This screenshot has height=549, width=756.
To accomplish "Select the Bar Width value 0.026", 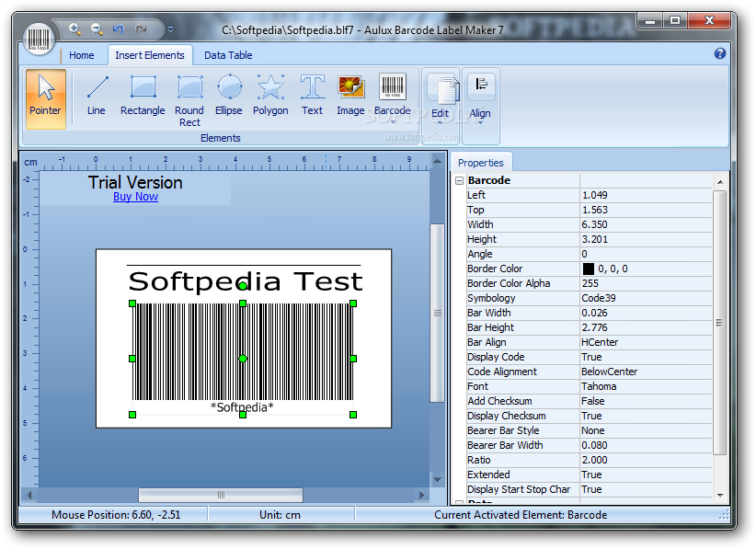I will 646,313.
